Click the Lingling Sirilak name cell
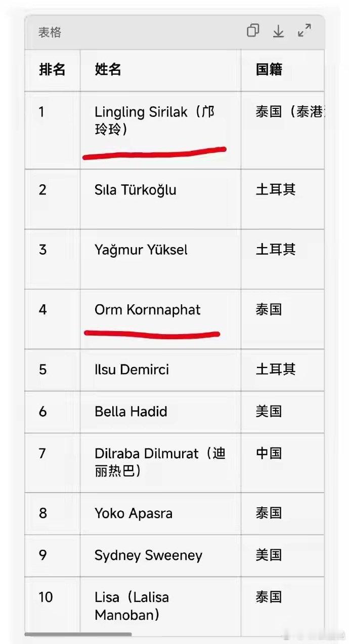The image size is (349, 644). (x=160, y=130)
